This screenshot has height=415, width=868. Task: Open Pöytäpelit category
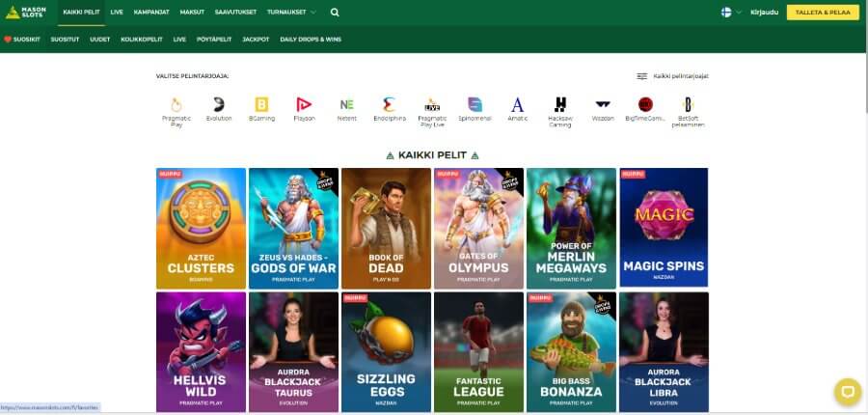(x=214, y=40)
